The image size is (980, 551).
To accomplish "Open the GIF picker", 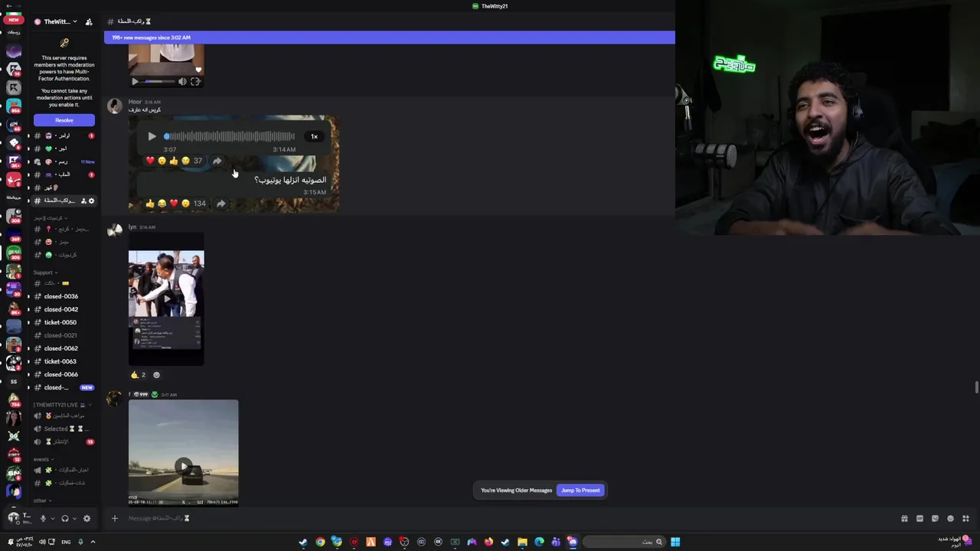I will point(920,518).
